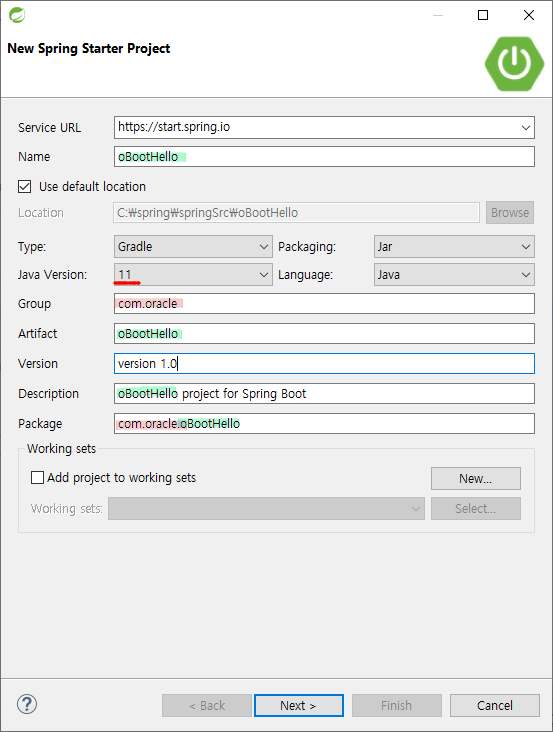Open the Type dropdown showing Gradle
Viewport: 553px width, 732px height.
(x=193, y=246)
